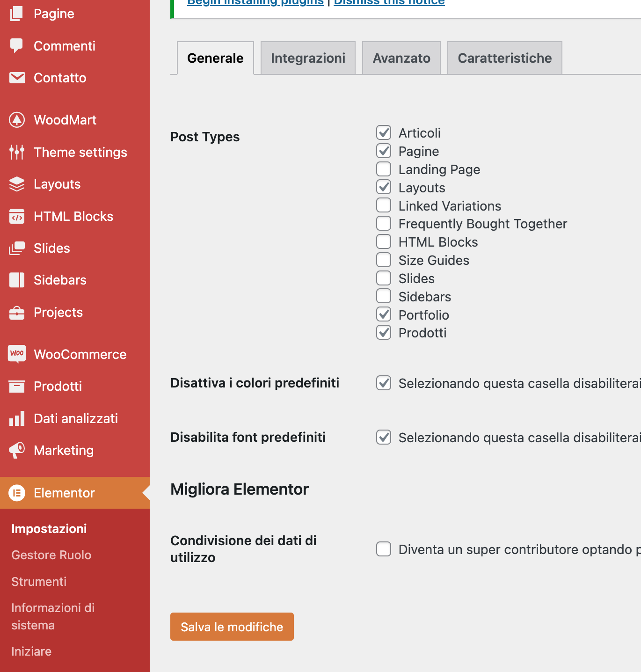The image size is (641, 672).
Task: Open the Marketing menu label
Action: pyautogui.click(x=64, y=450)
